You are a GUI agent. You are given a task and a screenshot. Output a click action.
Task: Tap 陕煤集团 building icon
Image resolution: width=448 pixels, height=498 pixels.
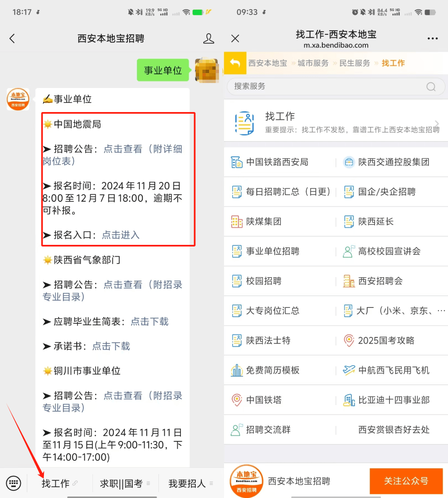coord(236,222)
